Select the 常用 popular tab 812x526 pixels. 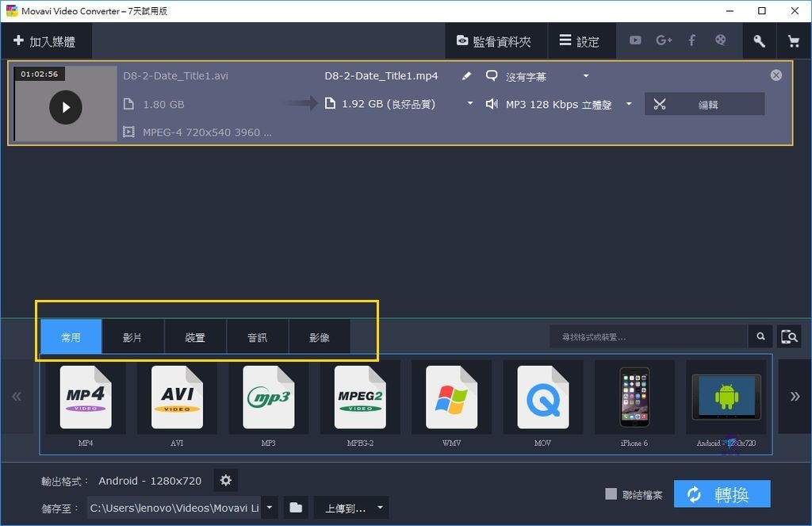[71, 337]
